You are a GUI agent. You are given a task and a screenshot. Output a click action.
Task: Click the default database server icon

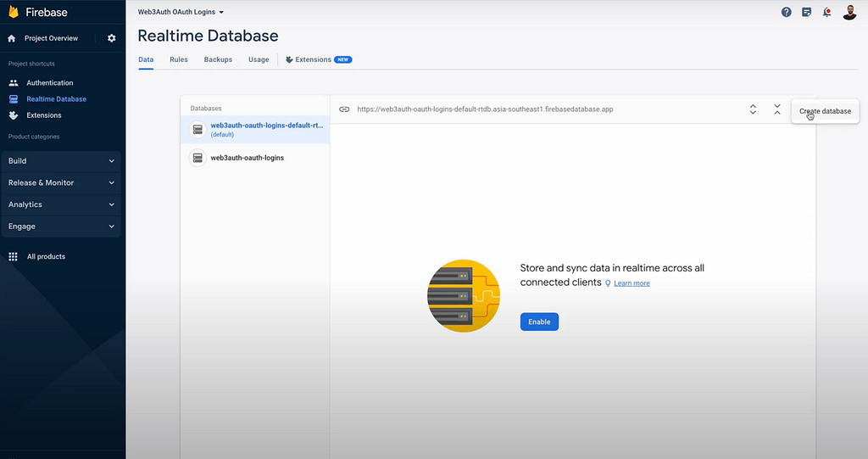click(x=198, y=129)
